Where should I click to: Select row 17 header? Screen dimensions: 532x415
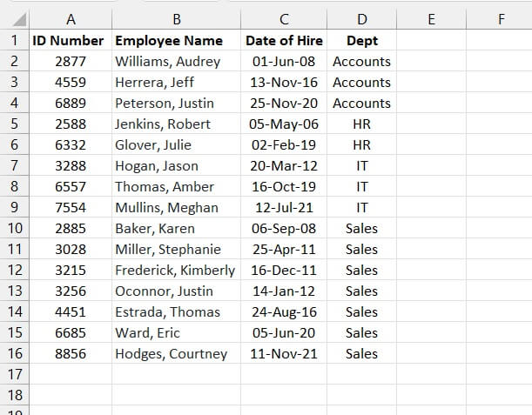(x=14, y=374)
